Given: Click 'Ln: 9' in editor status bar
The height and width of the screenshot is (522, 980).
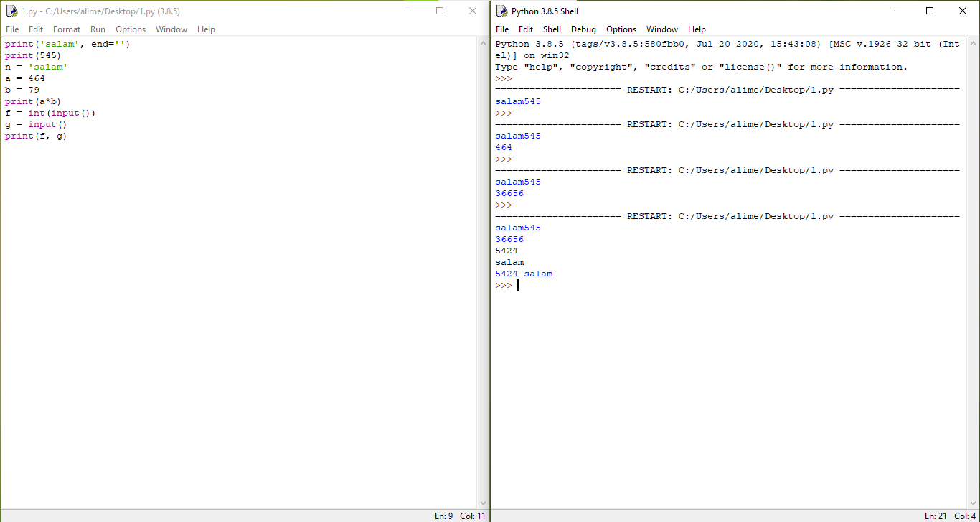Looking at the screenshot, I should pyautogui.click(x=443, y=516).
